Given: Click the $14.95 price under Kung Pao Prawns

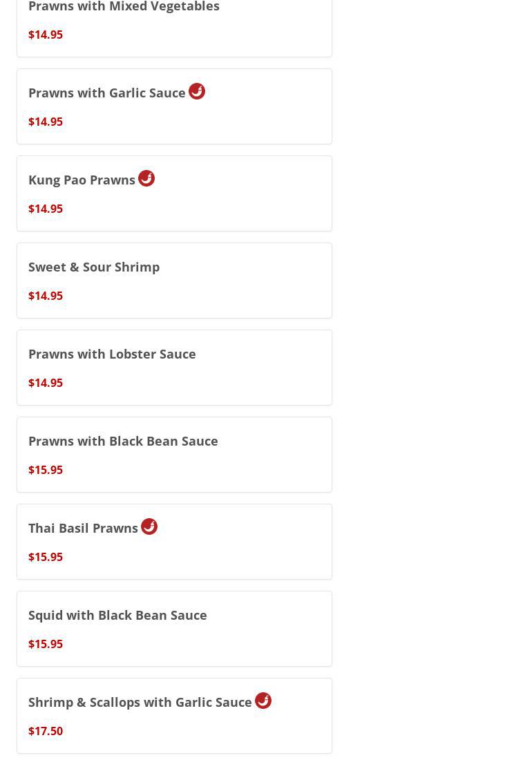Looking at the screenshot, I should pos(46,209).
